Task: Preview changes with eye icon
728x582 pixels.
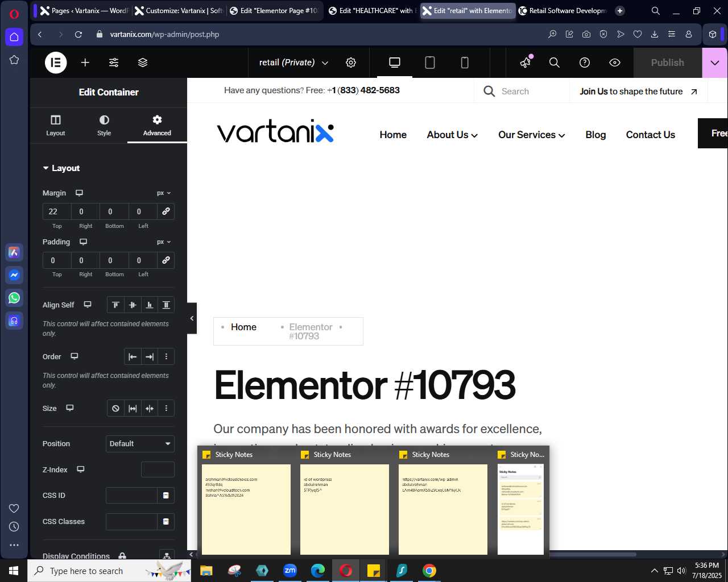Action: (615, 63)
